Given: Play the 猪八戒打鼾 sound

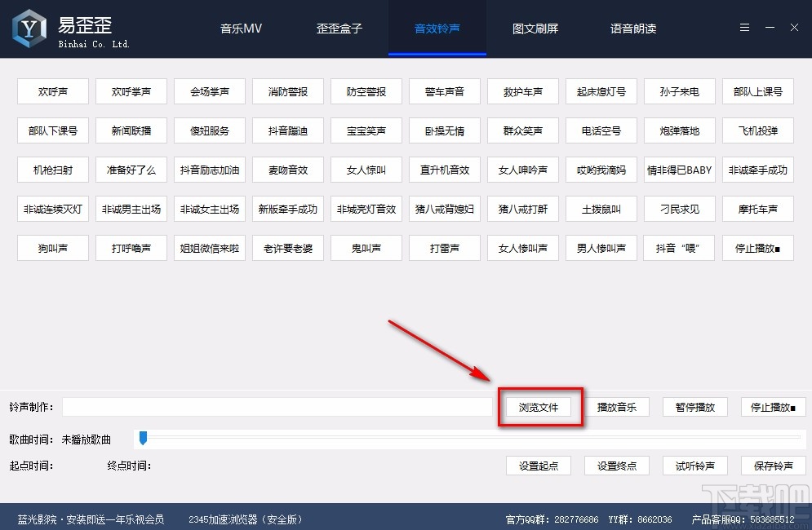Looking at the screenshot, I should [x=522, y=209].
